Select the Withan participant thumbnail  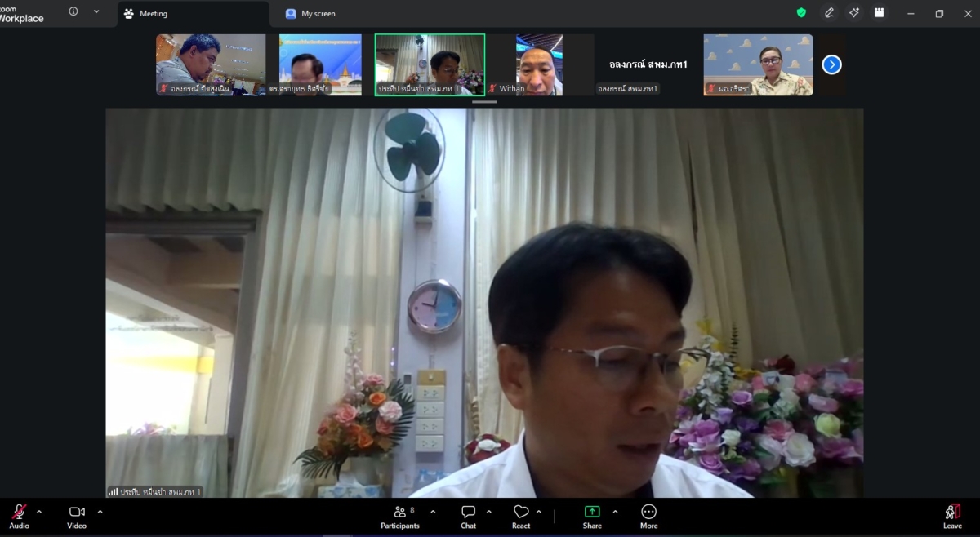539,64
